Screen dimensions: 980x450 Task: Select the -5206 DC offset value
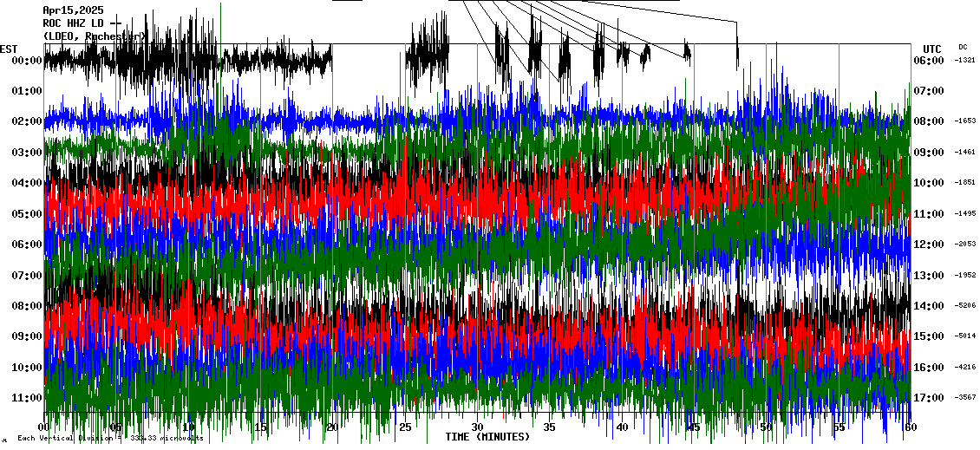pos(965,306)
